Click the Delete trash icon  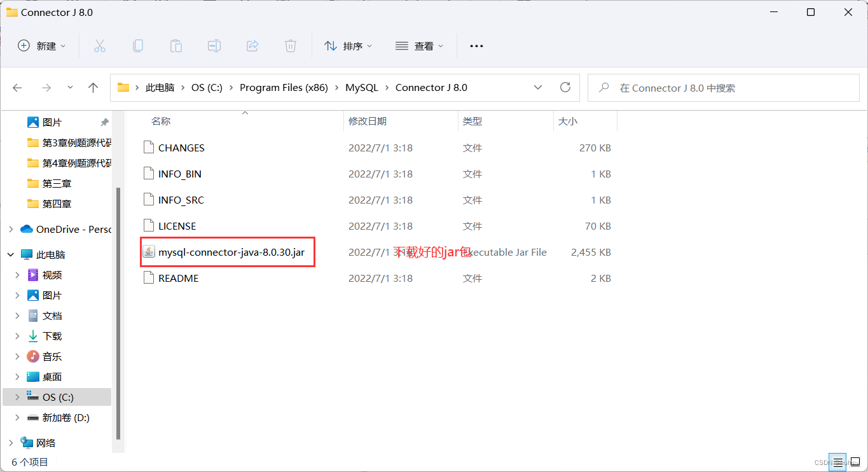tap(291, 46)
